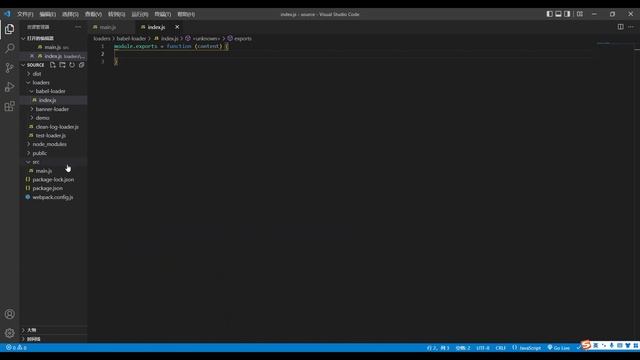Toggle the secondary side bar visibility
Screen dimensions: 640x360
(x=567, y=14)
